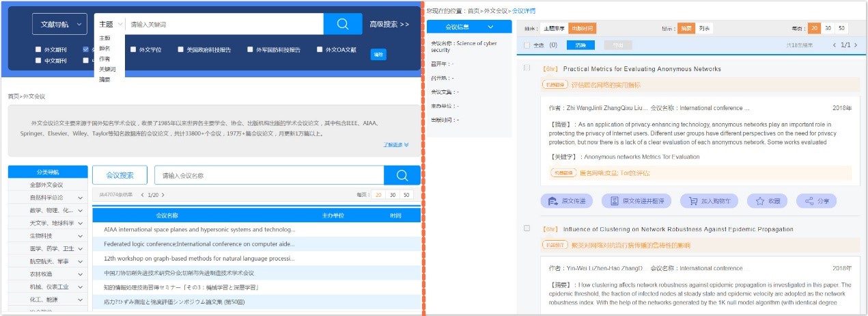Click the 原文传递并翻译 translate delivery icon
This screenshot has width=868, height=316.
click(614, 201)
